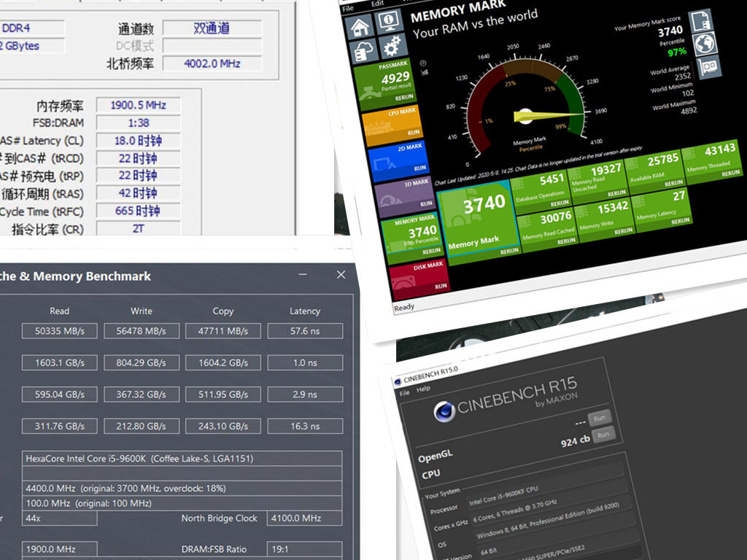Click the 16.3 ns latency value
747x560 pixels.
click(x=305, y=426)
